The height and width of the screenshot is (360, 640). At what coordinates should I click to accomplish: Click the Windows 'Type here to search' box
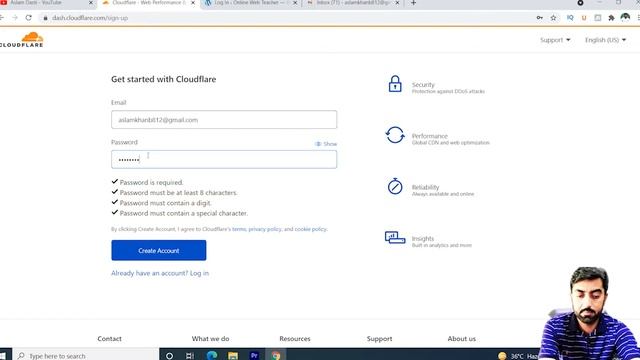[86, 356]
